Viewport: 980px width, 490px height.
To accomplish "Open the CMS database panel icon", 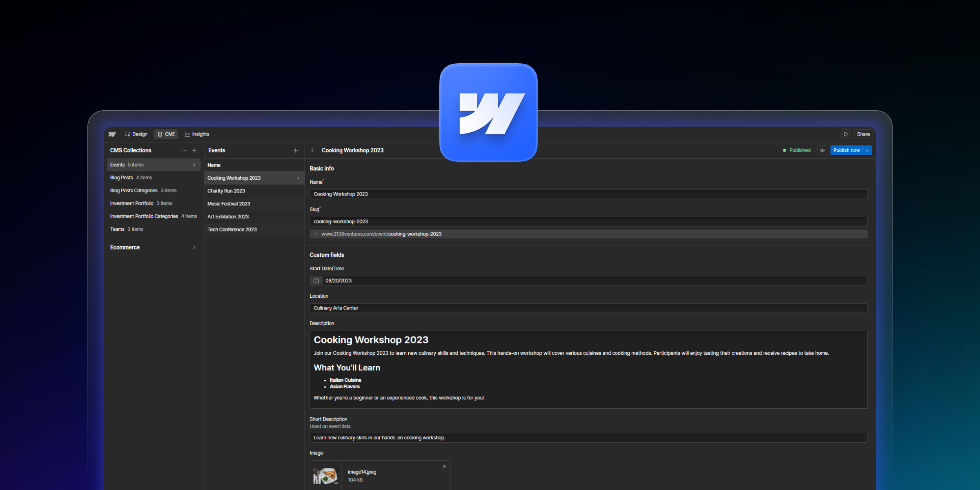I will pos(160,134).
